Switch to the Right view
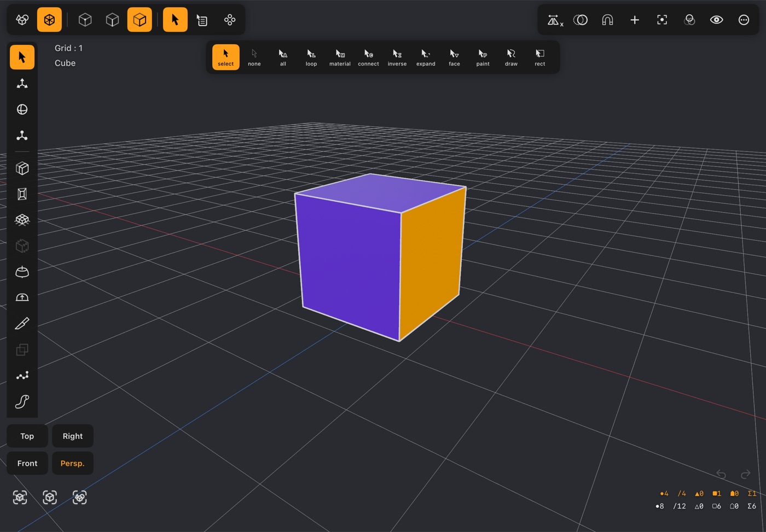 [x=73, y=436]
